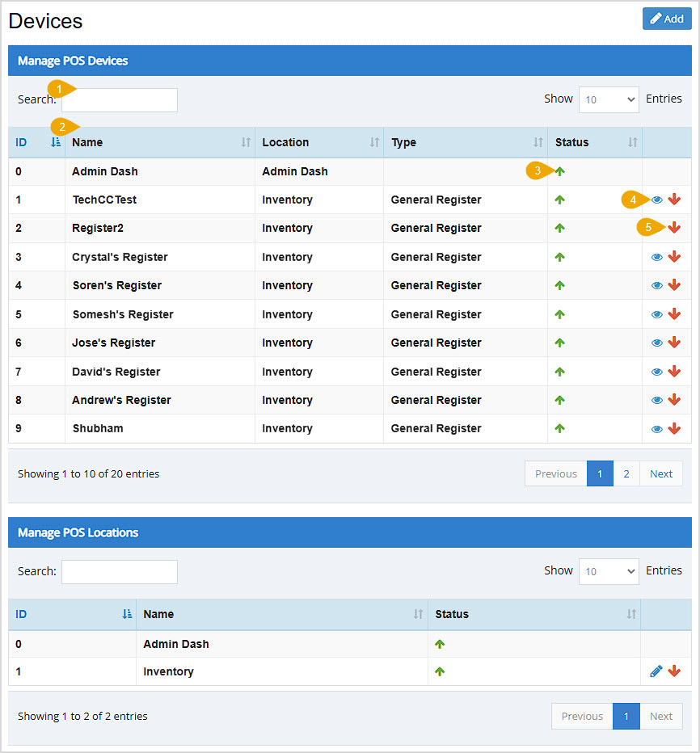
Task: Toggle the green status arrow on Register2
Action: coord(560,228)
